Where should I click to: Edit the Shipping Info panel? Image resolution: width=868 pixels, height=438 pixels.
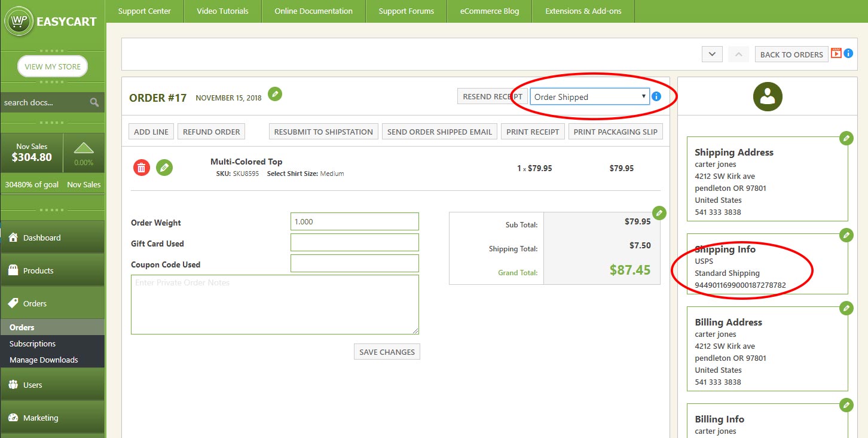(x=846, y=235)
